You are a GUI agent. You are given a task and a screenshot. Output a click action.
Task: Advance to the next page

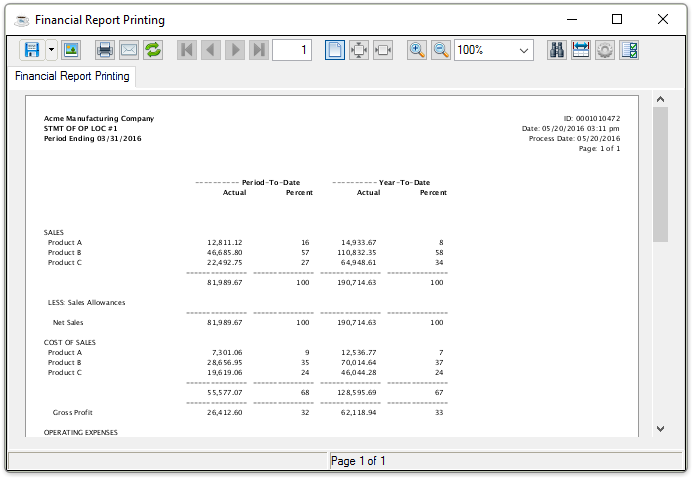click(x=235, y=50)
